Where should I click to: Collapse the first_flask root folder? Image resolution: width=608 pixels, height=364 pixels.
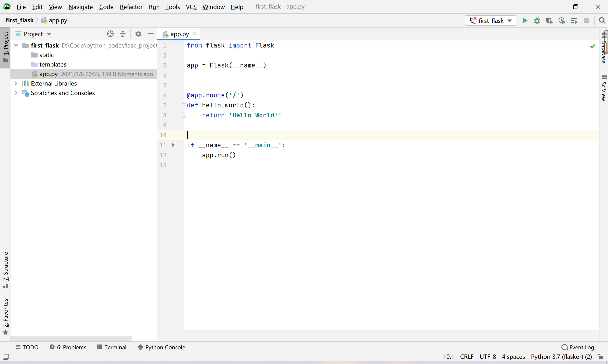coord(16,45)
